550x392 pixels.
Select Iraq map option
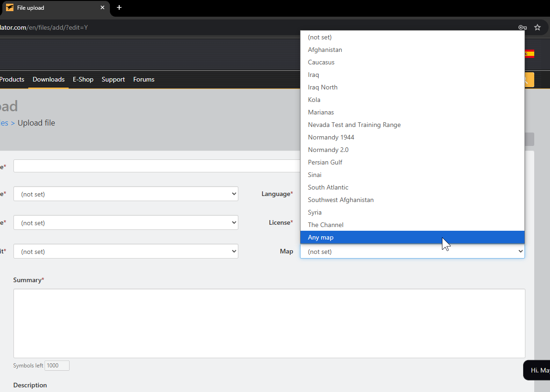[412, 75]
